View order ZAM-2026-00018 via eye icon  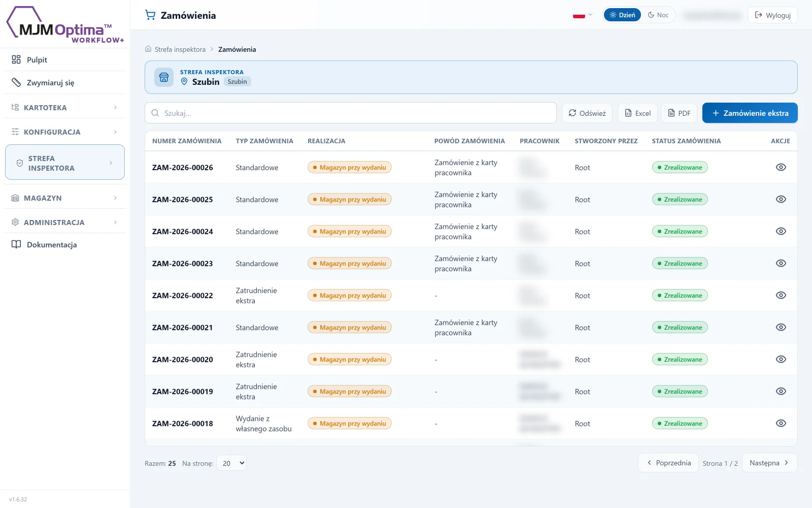(781, 423)
